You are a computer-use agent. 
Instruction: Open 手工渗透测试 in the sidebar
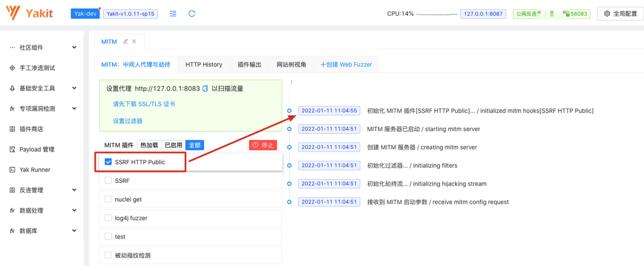37,68
